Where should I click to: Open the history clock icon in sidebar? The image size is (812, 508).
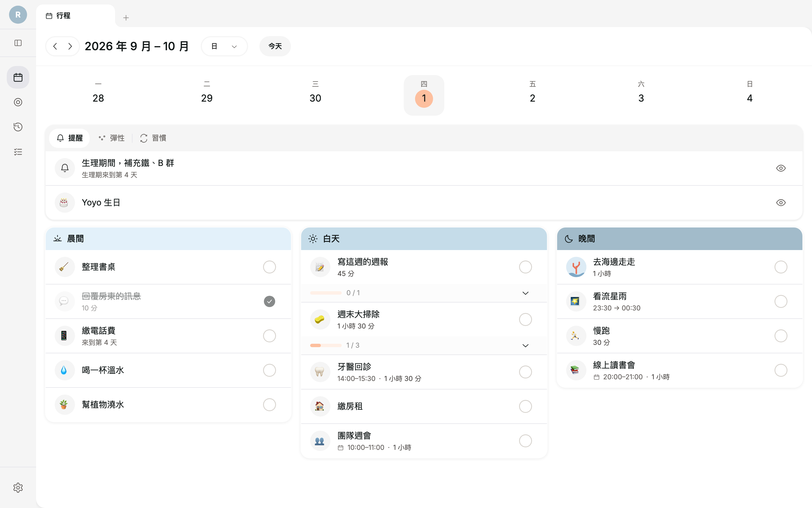pyautogui.click(x=18, y=127)
